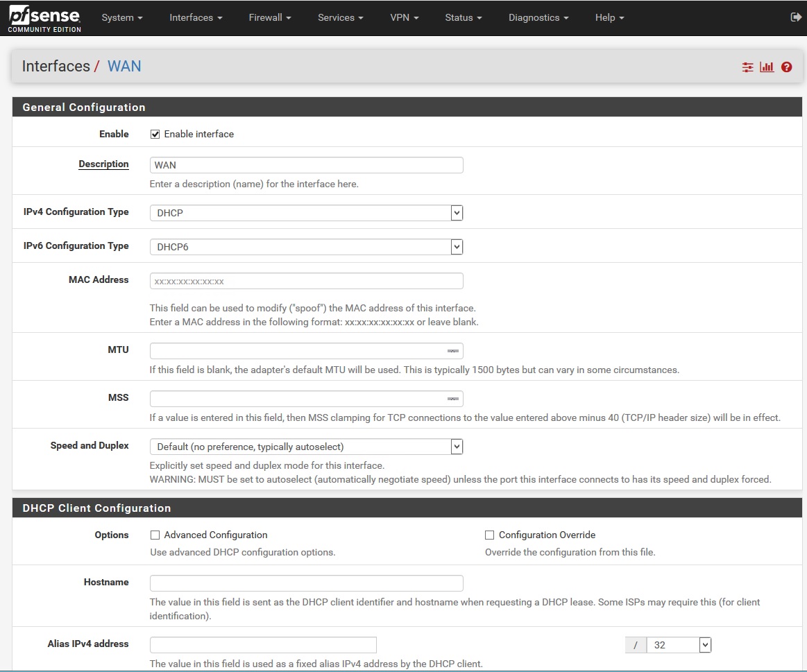
Task: Click the slash prefix before subnet dropdown
Action: point(636,645)
